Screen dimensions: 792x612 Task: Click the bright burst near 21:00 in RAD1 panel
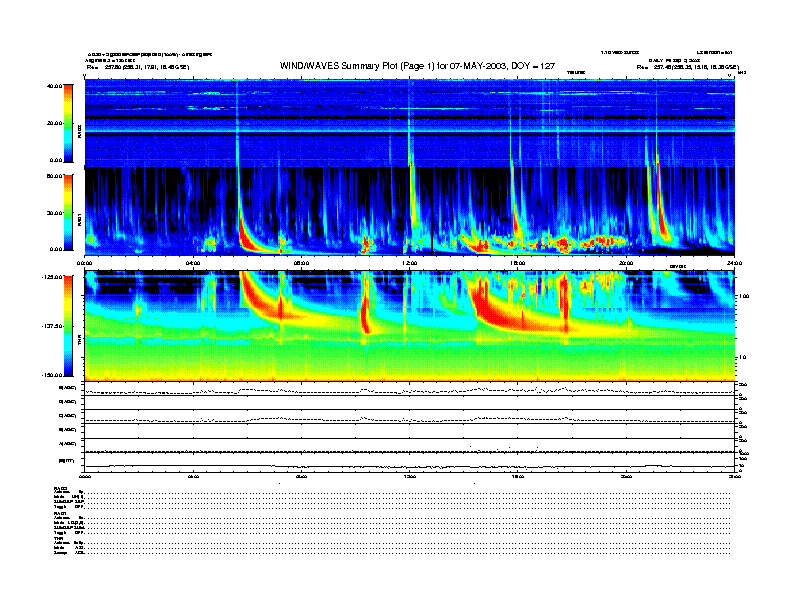tap(662, 212)
